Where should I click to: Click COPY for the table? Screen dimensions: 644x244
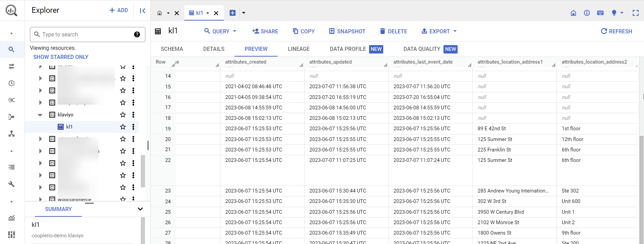303,31
